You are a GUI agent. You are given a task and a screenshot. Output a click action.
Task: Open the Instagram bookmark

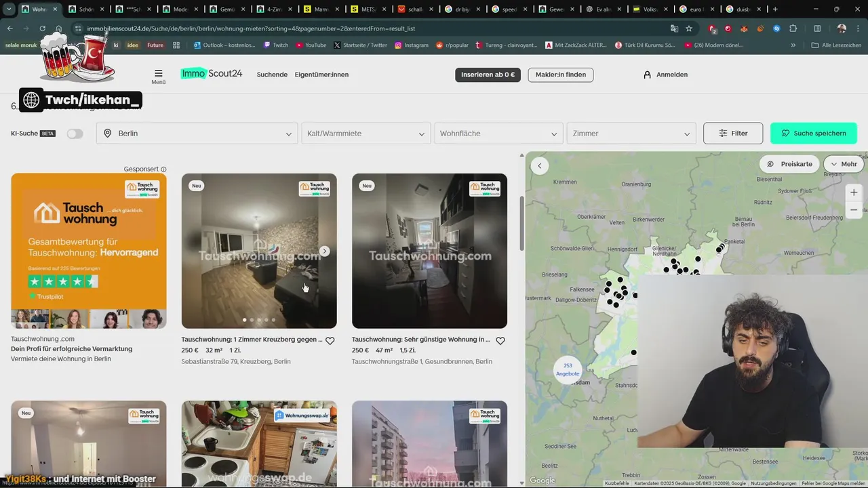(412, 45)
